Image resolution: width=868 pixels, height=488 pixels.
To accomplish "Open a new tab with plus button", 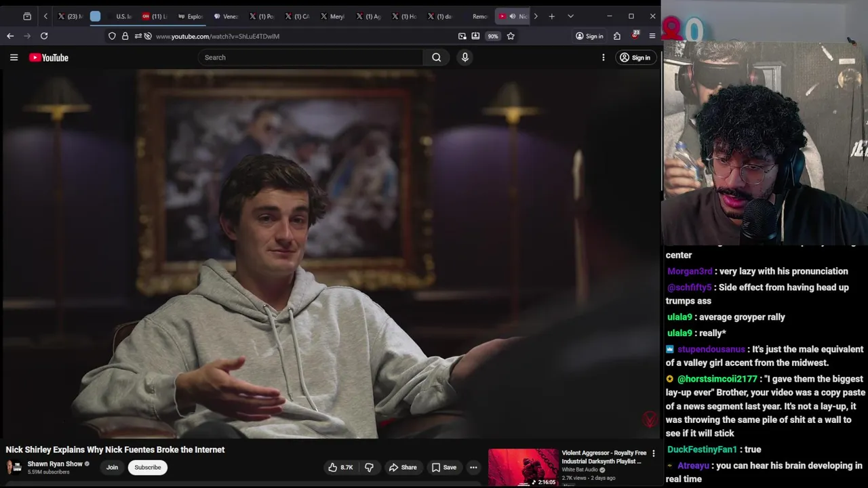I will pyautogui.click(x=552, y=16).
